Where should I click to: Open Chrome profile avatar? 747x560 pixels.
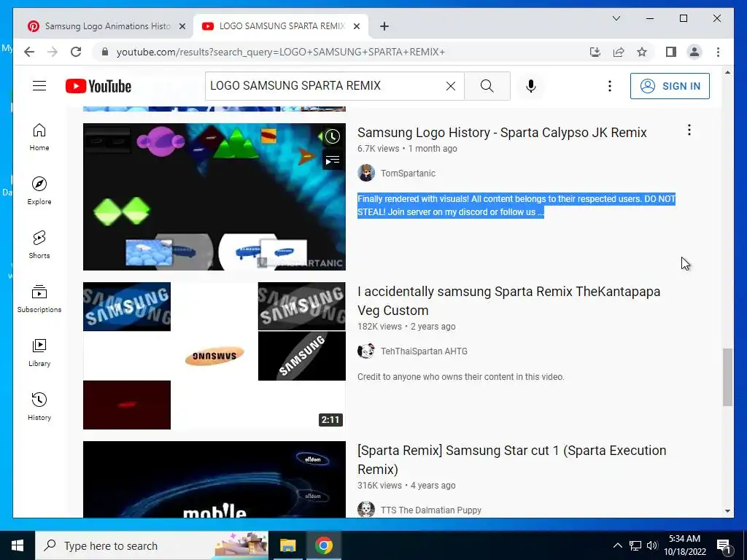(694, 52)
